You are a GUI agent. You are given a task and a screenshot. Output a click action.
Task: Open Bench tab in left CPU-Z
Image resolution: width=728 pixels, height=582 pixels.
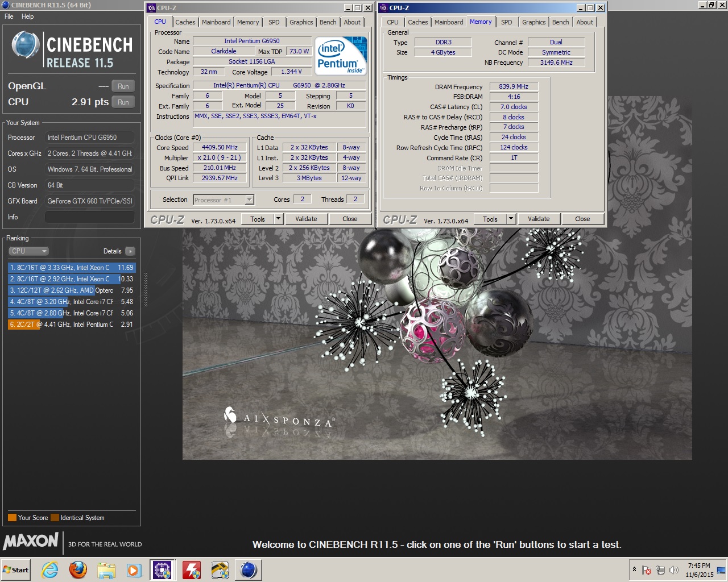(328, 22)
